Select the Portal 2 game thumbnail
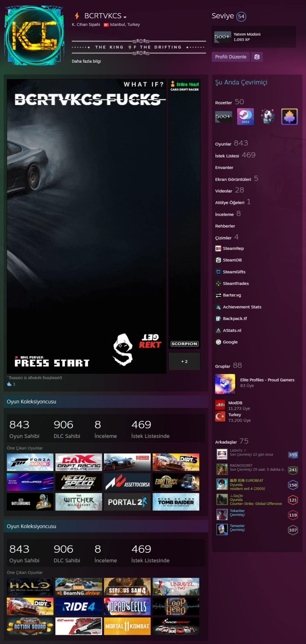The height and width of the screenshot is (644, 306). (x=127, y=502)
